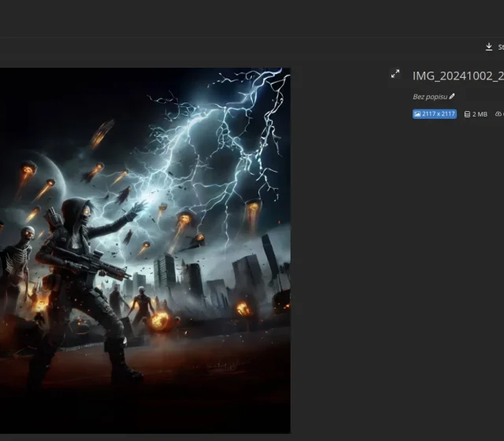Click the picture icon inside the resolution badge
504x441 pixels.
click(x=417, y=114)
